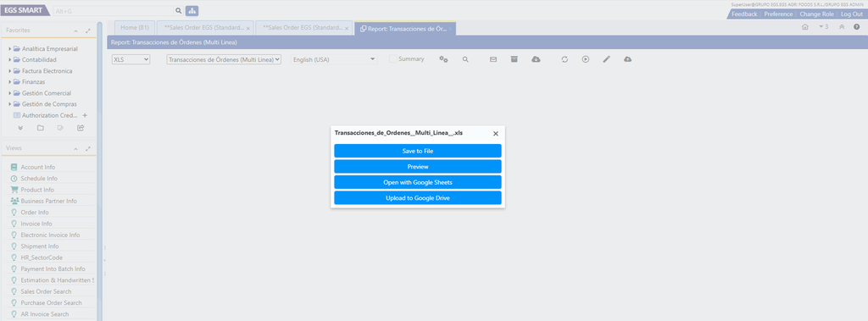This screenshot has height=321, width=868.
Task: Run the report using play icon
Action: pyautogui.click(x=586, y=59)
